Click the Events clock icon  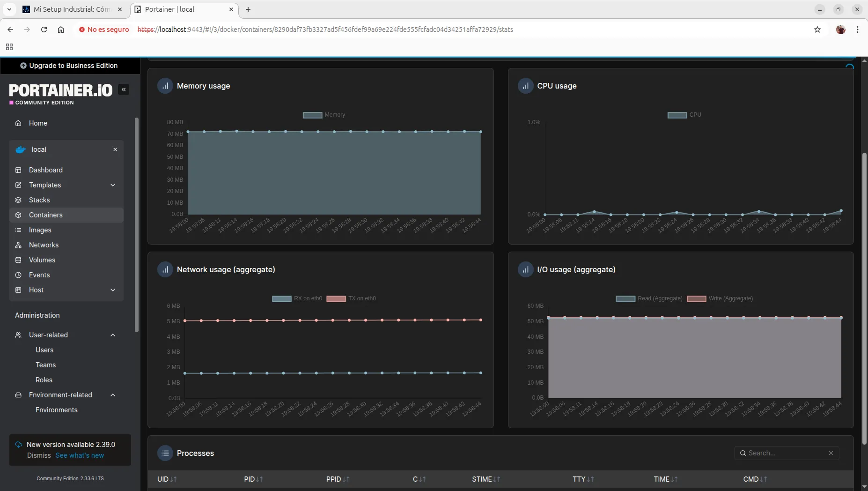tap(18, 275)
